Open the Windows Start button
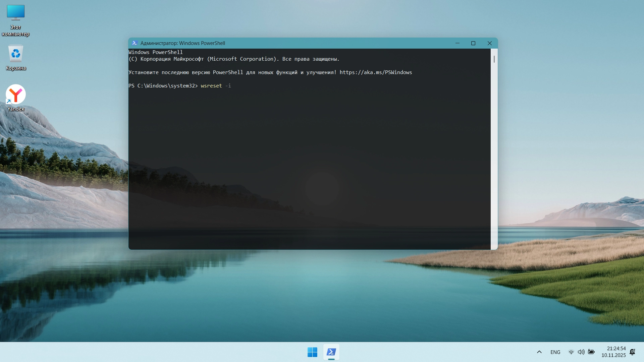The width and height of the screenshot is (644, 362). [x=312, y=352]
